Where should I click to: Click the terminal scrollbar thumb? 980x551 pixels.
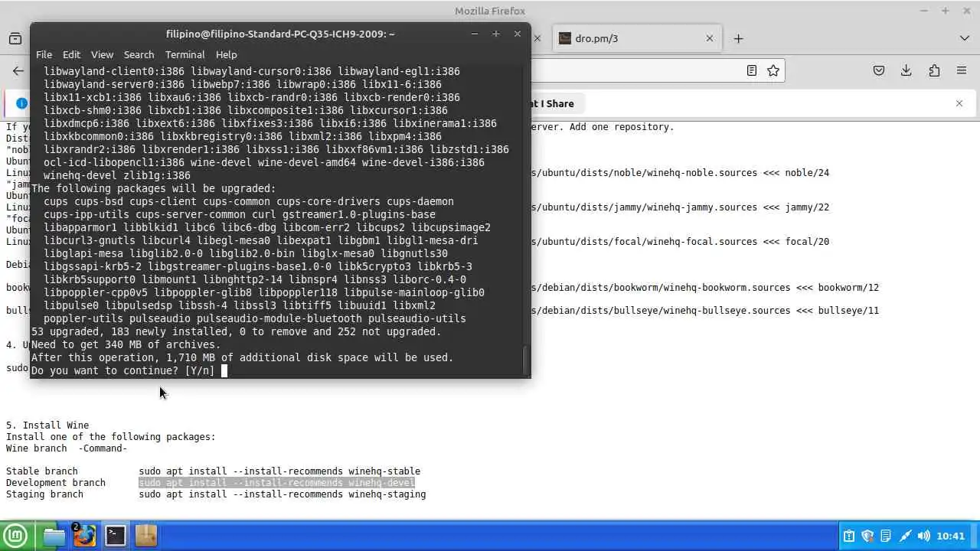coord(526,360)
